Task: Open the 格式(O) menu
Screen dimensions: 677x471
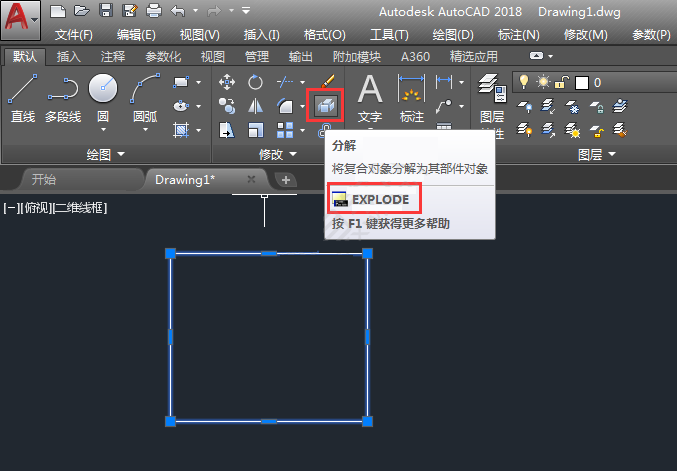Action: (324, 35)
